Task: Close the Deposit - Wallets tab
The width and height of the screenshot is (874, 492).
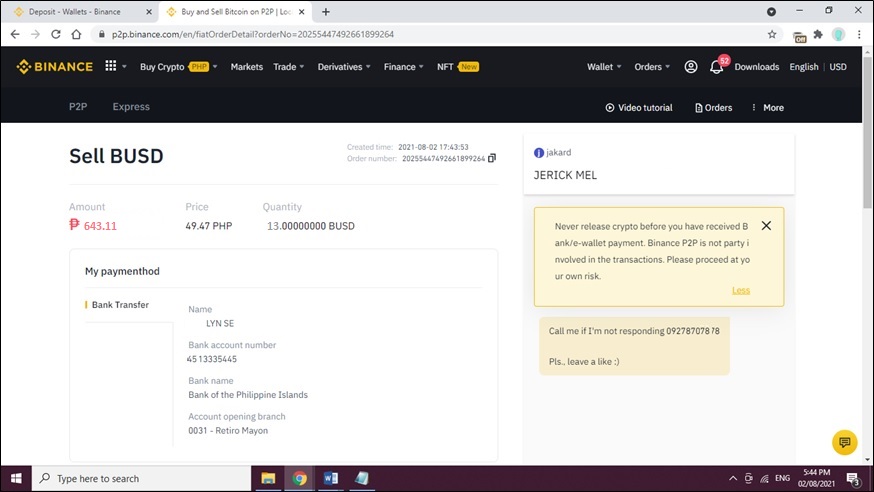Action: click(149, 12)
